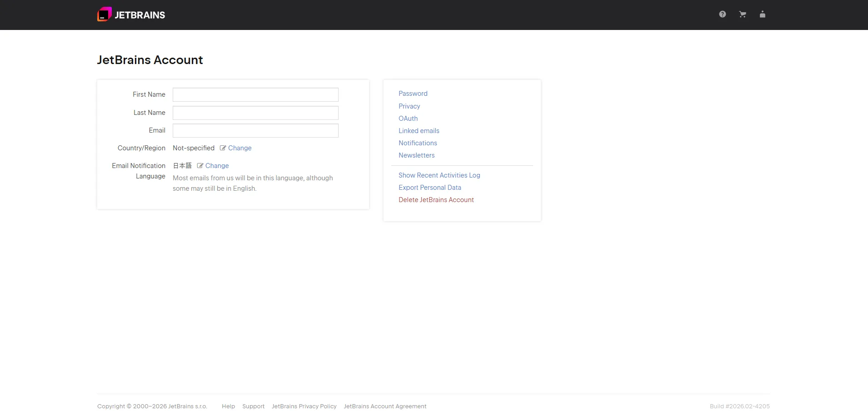Open the user profile icon

762,15
